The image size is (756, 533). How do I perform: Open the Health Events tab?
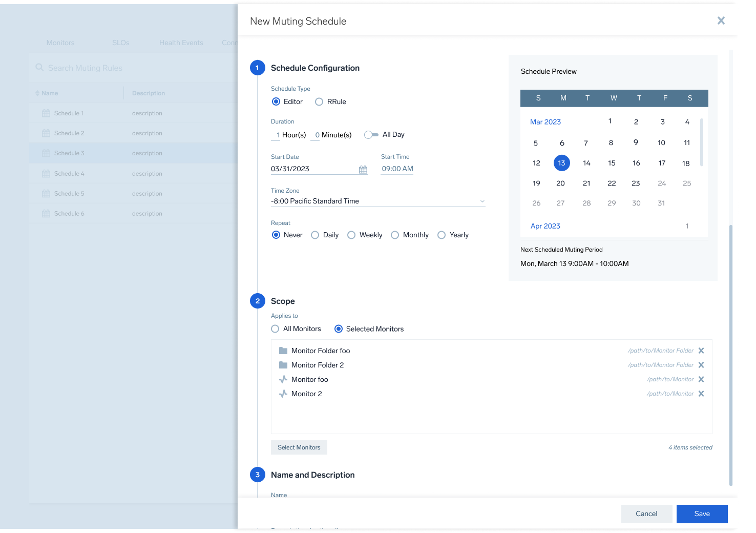click(181, 43)
